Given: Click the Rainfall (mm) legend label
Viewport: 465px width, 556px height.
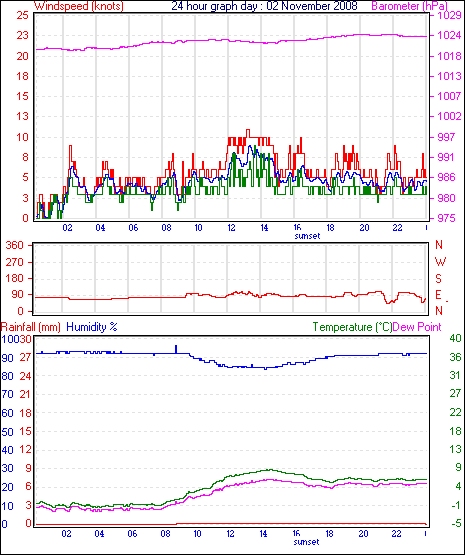Looking at the screenshot, I should tap(31, 327).
